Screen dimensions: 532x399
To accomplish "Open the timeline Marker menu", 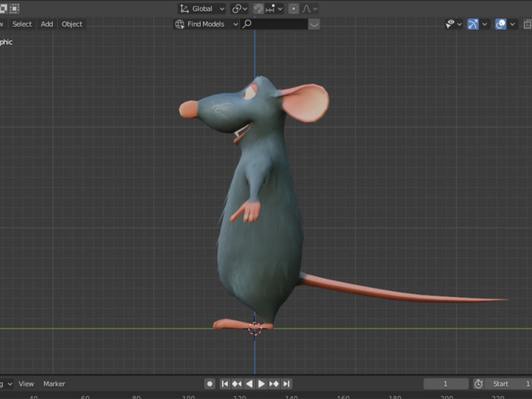I will coord(54,384).
